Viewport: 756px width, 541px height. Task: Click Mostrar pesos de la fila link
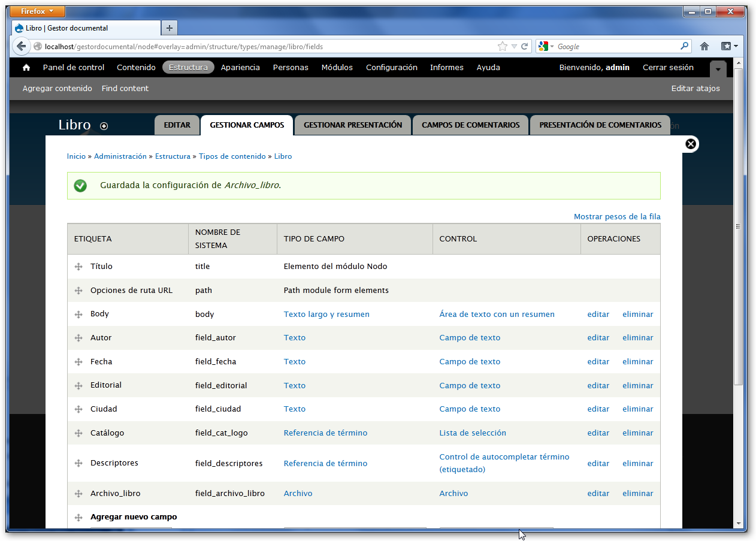(x=616, y=217)
